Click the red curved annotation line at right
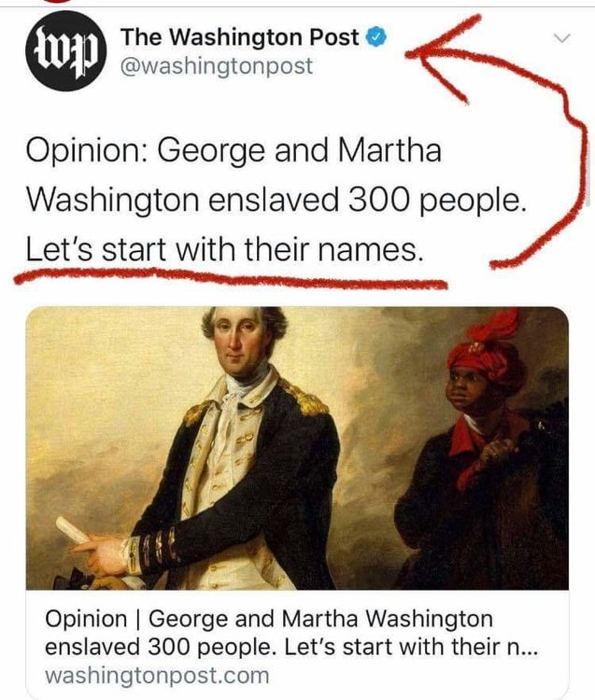The image size is (595, 700). pyautogui.click(x=554, y=156)
